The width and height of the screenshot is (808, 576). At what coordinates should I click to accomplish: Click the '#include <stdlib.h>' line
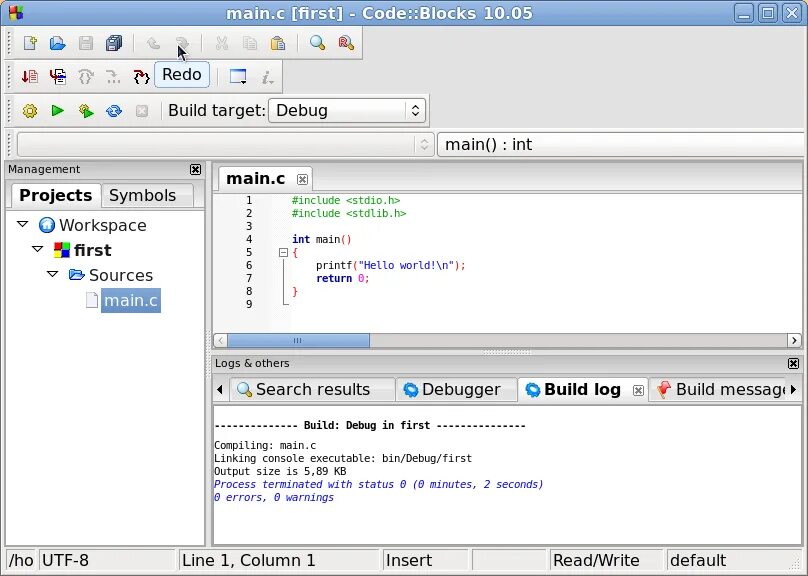pyautogui.click(x=349, y=213)
